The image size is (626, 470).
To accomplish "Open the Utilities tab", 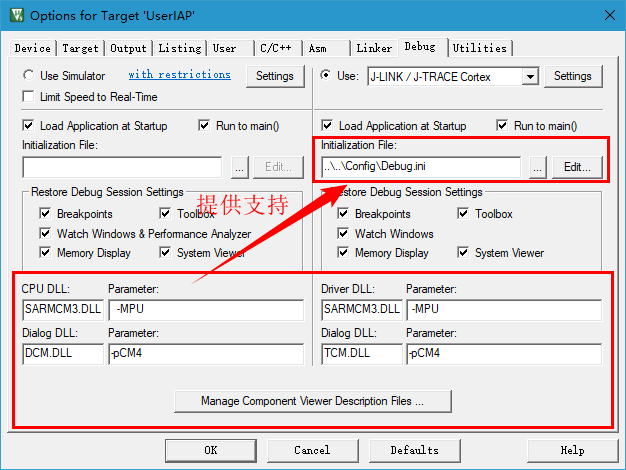I will click(480, 48).
